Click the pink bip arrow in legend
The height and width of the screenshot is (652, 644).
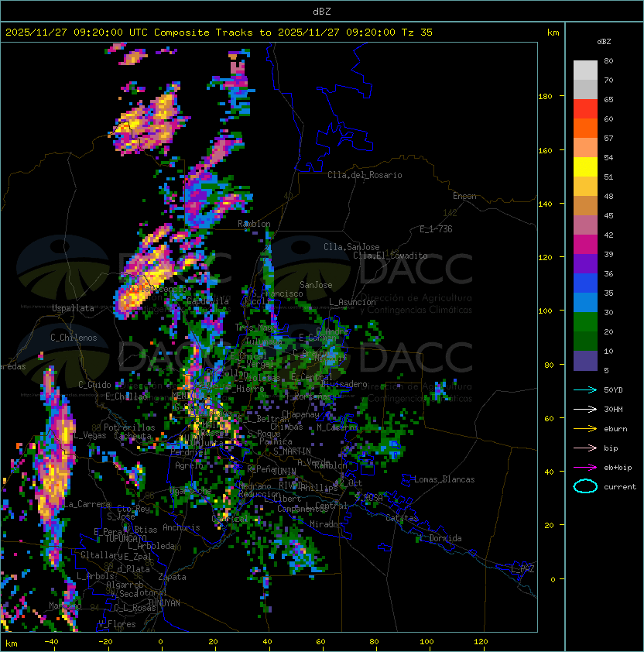pyautogui.click(x=585, y=448)
